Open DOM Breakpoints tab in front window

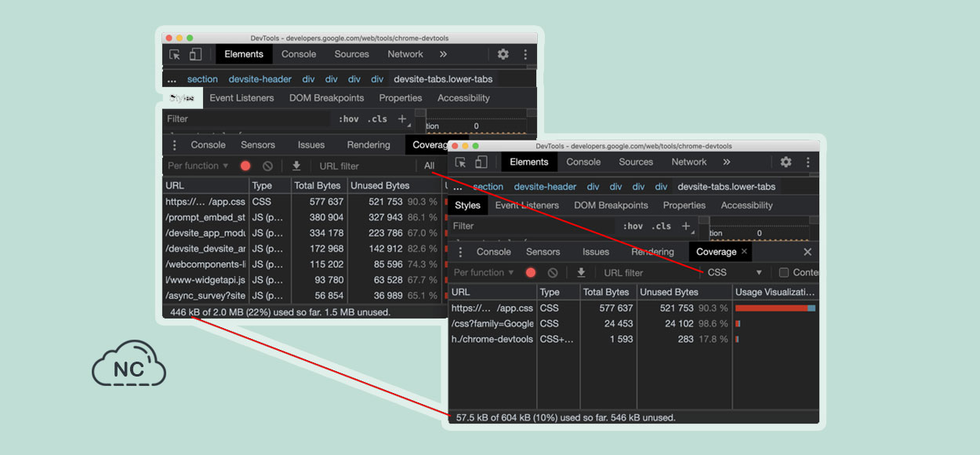[x=612, y=206]
